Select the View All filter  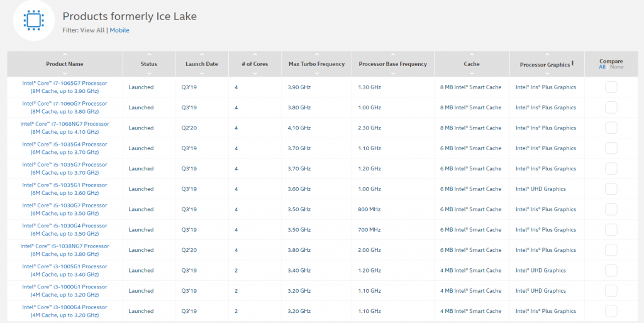[x=92, y=30]
